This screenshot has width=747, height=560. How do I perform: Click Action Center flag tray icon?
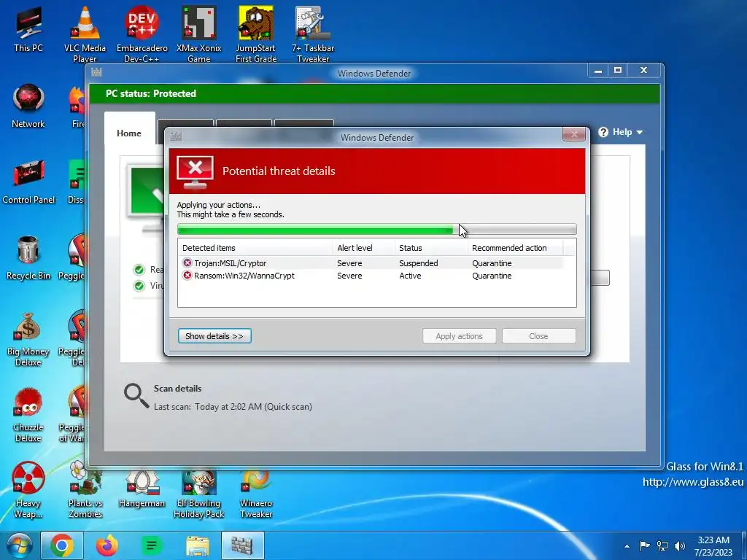[x=644, y=545]
